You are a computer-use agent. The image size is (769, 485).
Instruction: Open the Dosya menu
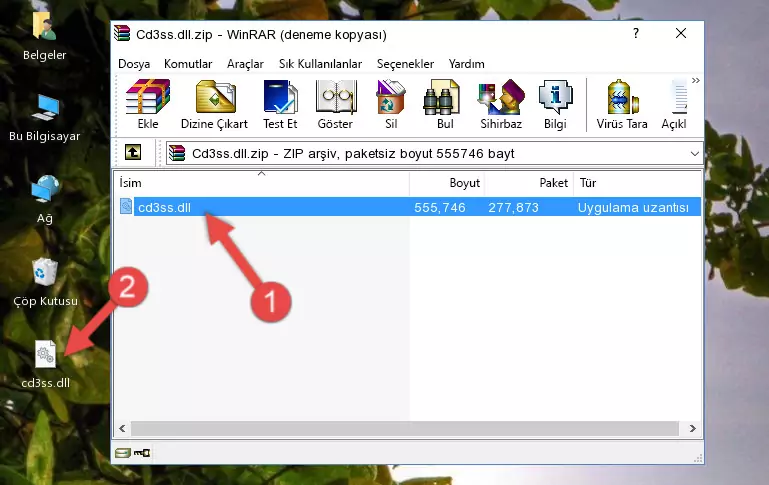pos(134,64)
